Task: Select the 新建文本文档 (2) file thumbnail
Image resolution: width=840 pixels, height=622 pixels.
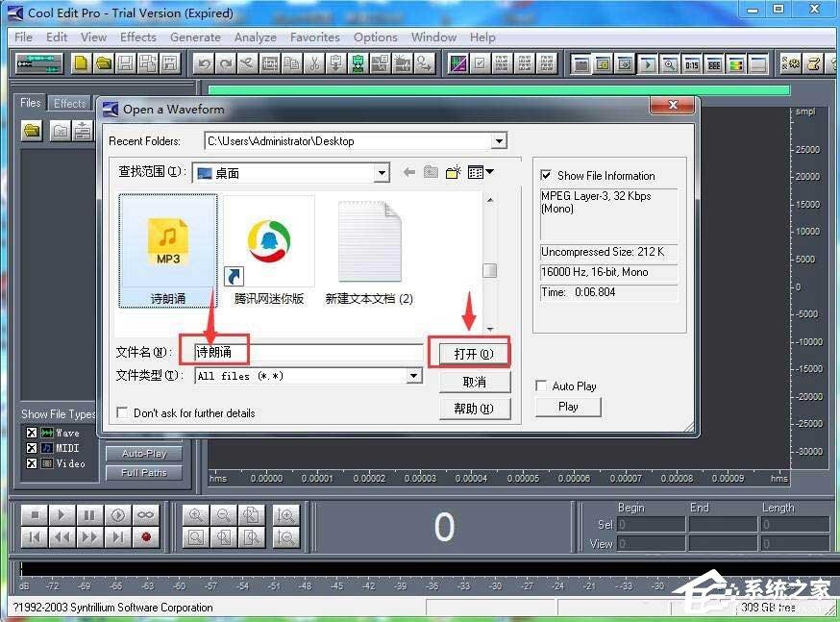Action: pyautogui.click(x=369, y=252)
